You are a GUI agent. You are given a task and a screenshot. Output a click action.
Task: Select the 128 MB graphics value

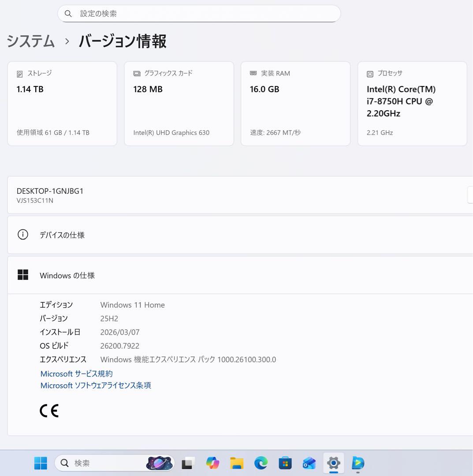pos(148,89)
